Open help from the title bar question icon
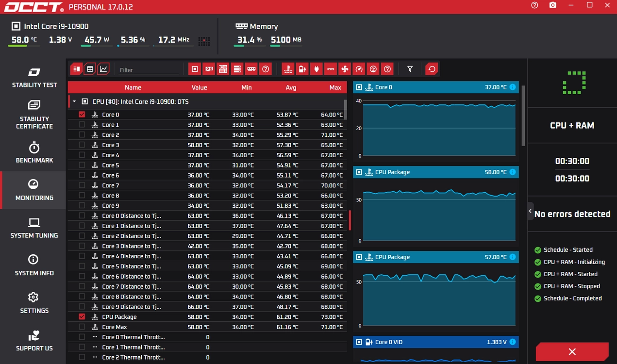This screenshot has width=617, height=364. coord(534,5)
